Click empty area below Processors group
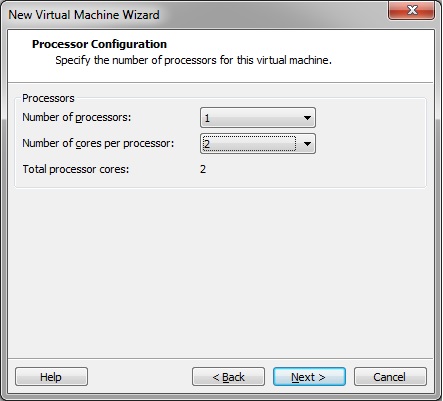Screen dimensions: 443x401 coord(220,273)
